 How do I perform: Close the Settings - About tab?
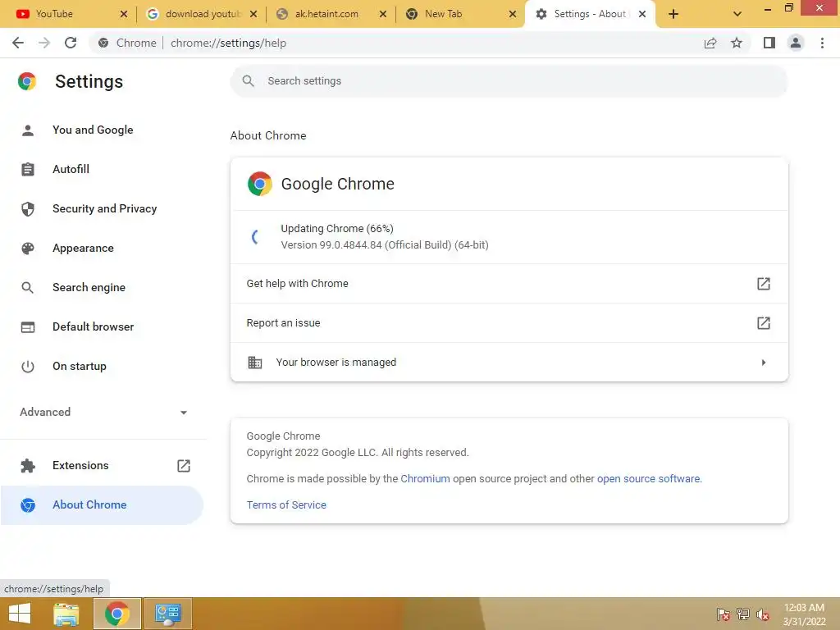pos(642,14)
